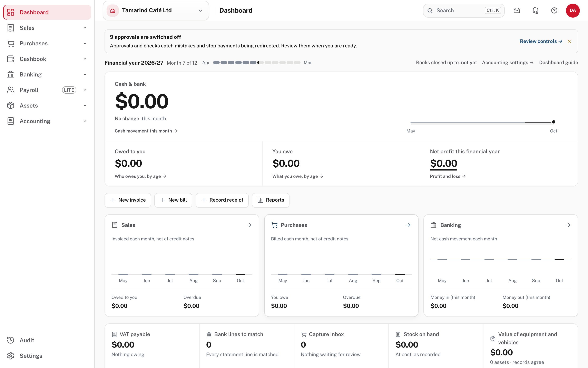
Task: Click the New invoice button
Action: [128, 200]
